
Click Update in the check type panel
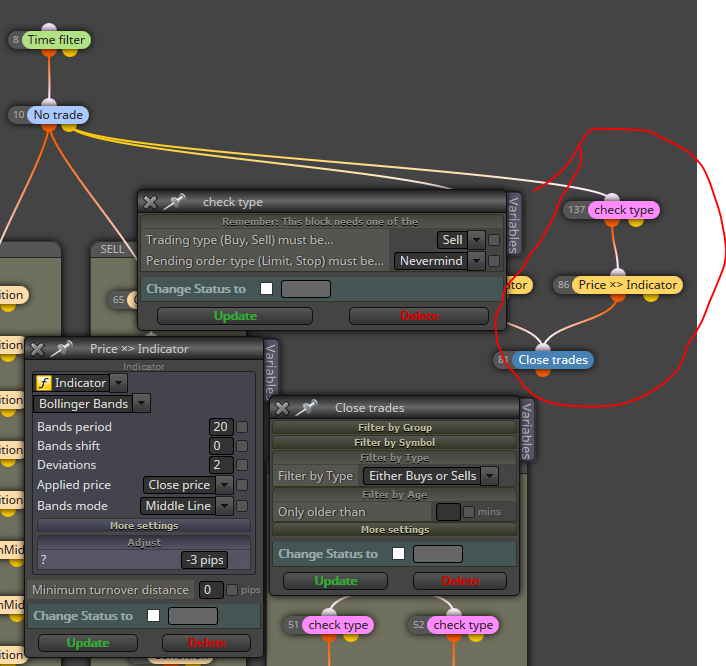click(235, 316)
